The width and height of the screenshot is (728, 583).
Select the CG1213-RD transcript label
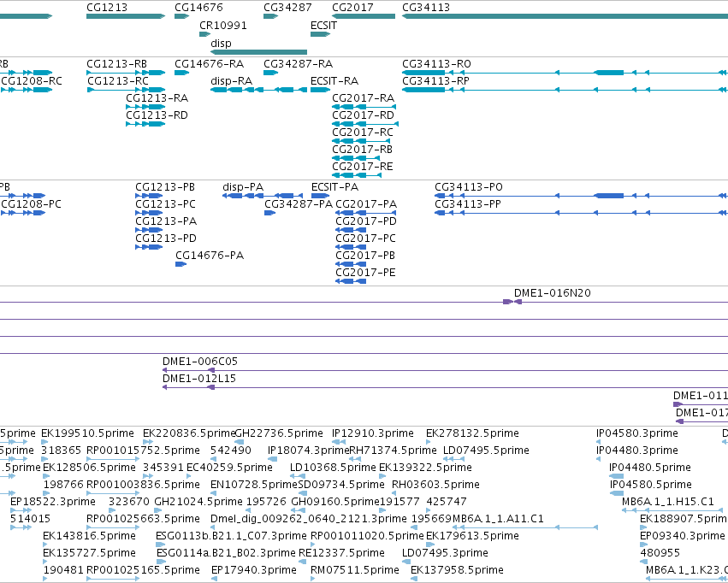click(x=157, y=115)
